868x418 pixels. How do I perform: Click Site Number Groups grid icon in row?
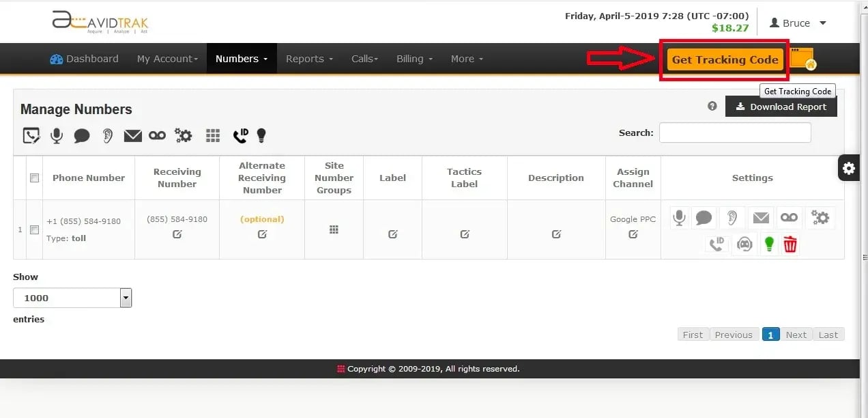pos(334,230)
